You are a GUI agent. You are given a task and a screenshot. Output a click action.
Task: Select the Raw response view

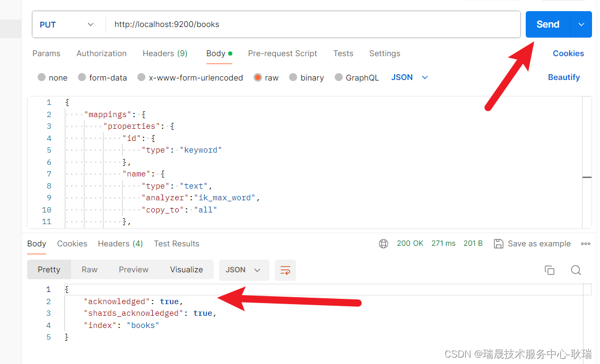coord(90,270)
